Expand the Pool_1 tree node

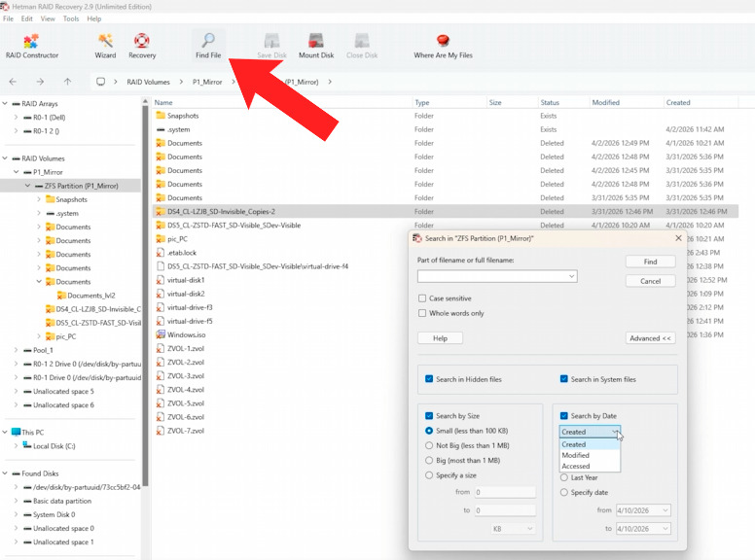pos(16,350)
